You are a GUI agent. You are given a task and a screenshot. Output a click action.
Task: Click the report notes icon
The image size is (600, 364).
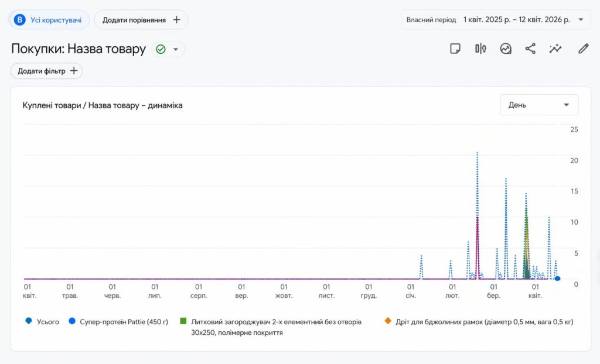(x=455, y=49)
